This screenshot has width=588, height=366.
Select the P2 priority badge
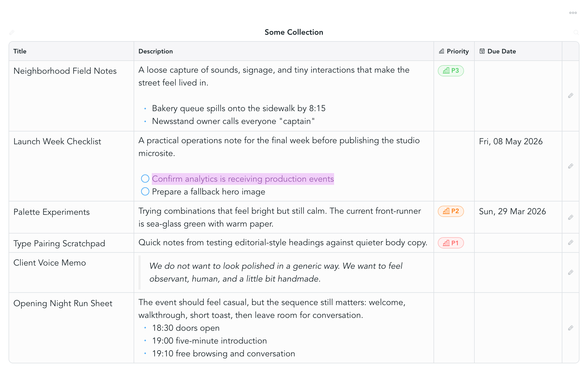[x=451, y=211]
